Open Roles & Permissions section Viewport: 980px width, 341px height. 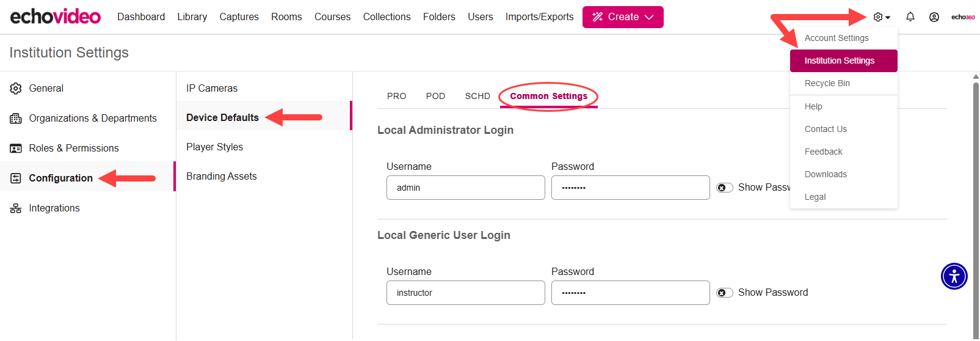tap(88, 148)
